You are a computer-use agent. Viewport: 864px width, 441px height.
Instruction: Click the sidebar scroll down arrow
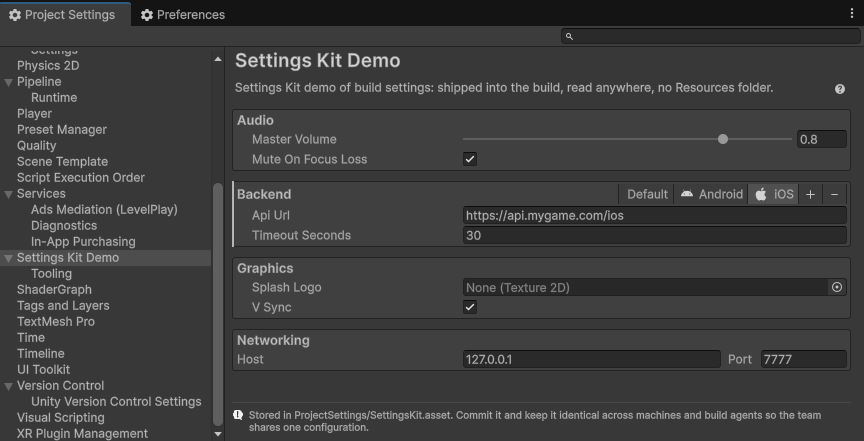click(218, 434)
